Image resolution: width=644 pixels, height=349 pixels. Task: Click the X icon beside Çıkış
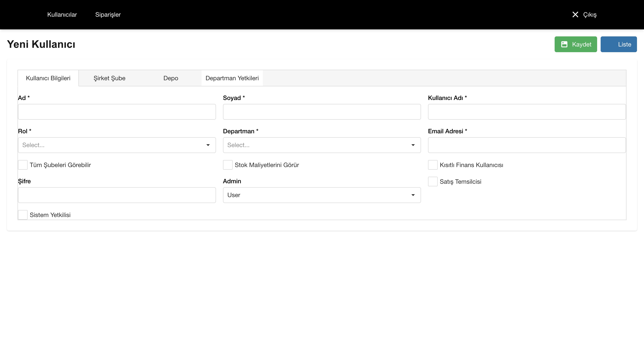pyautogui.click(x=575, y=14)
